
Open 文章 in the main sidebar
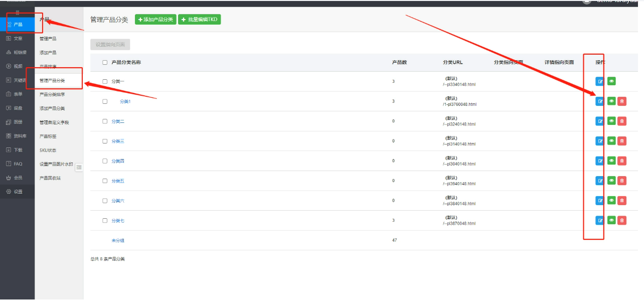click(x=18, y=38)
